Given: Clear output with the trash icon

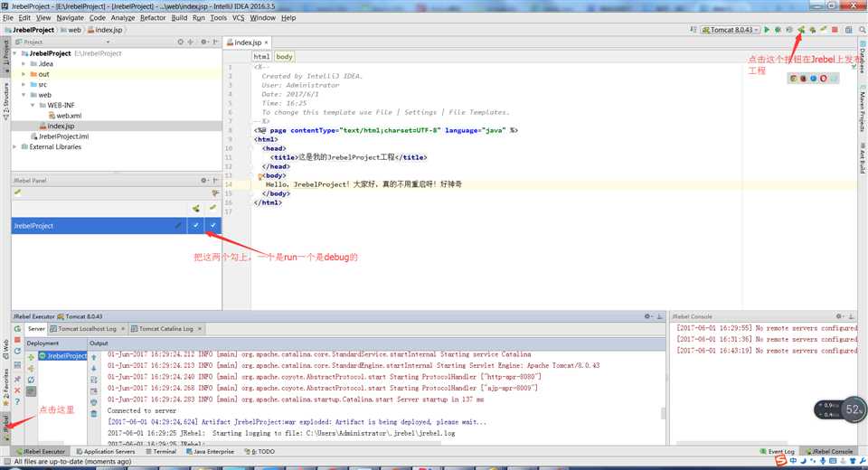Looking at the screenshot, I should click(x=93, y=414).
